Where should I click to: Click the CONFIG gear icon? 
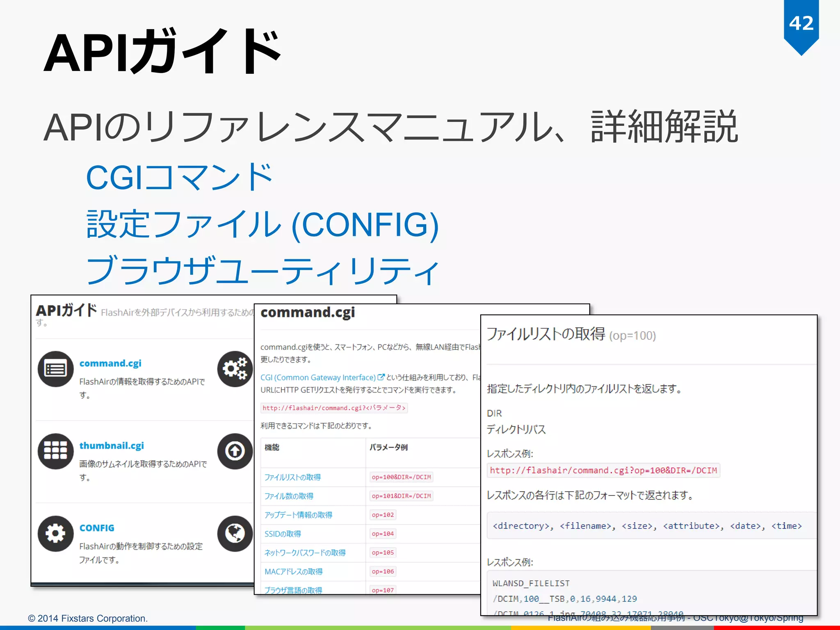coord(55,534)
